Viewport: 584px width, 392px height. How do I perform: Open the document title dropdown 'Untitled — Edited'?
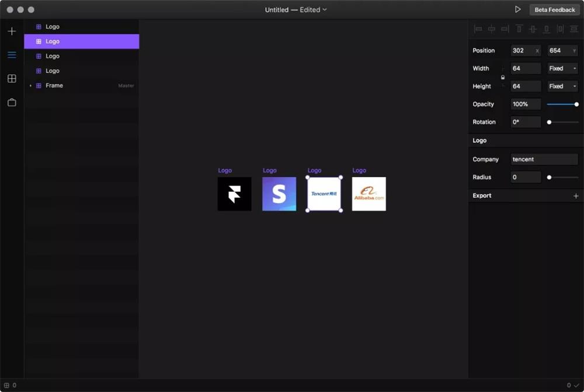[x=296, y=10]
